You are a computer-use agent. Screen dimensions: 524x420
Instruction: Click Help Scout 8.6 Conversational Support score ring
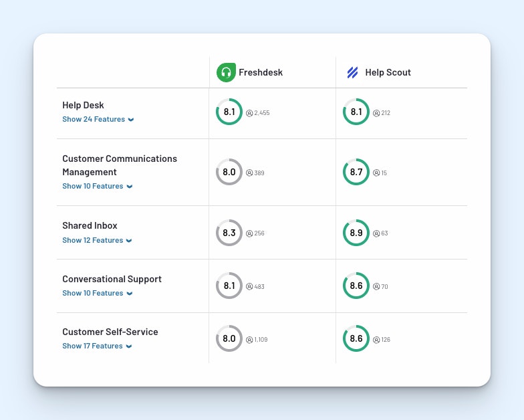[x=356, y=286]
